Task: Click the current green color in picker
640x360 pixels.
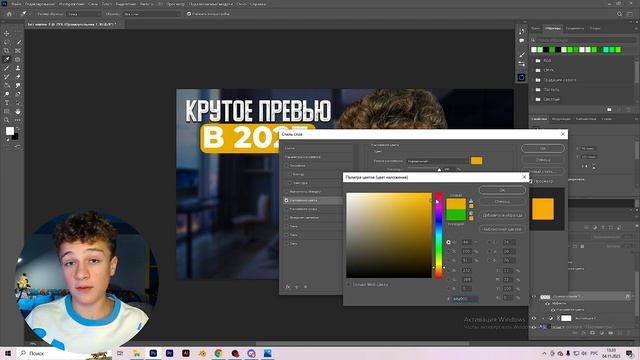Action: 456,215
